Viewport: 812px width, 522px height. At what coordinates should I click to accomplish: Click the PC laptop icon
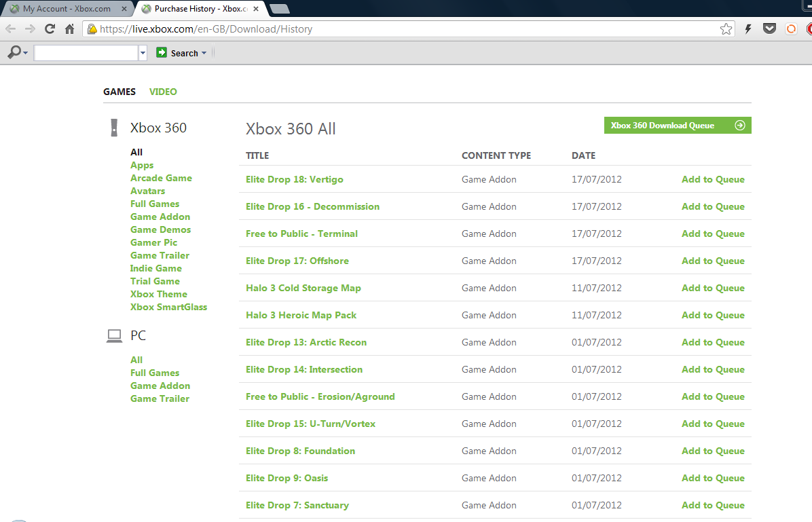(114, 336)
